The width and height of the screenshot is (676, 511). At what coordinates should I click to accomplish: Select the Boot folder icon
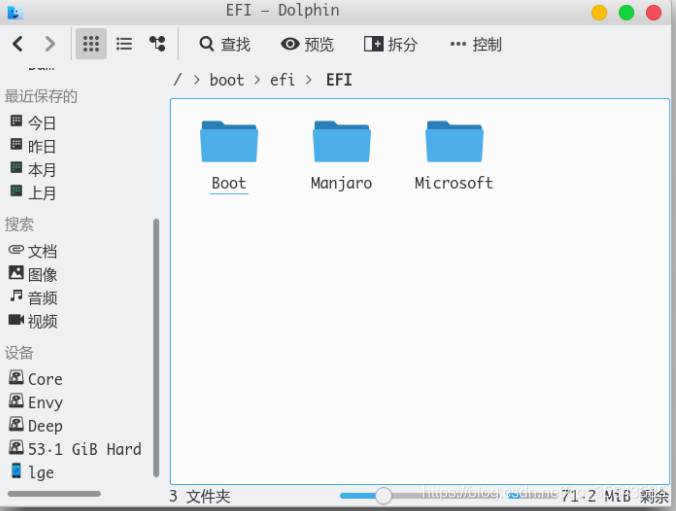(229, 141)
